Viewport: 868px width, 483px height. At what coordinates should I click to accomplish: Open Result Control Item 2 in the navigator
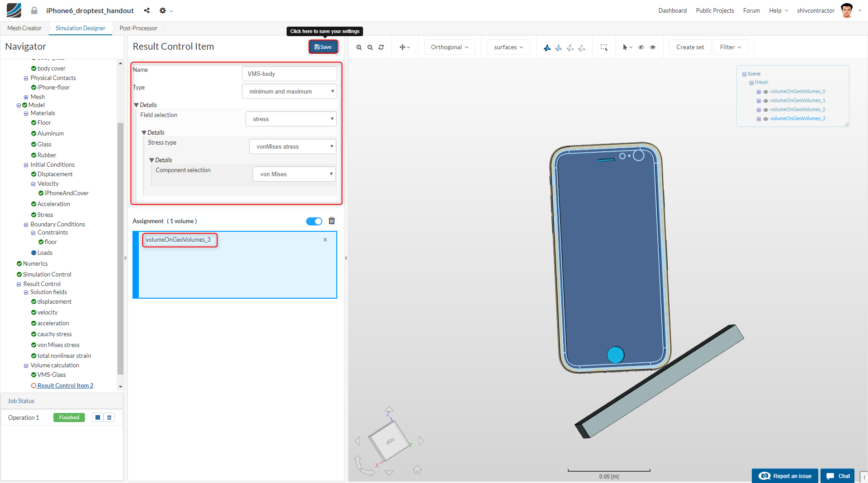tap(65, 385)
